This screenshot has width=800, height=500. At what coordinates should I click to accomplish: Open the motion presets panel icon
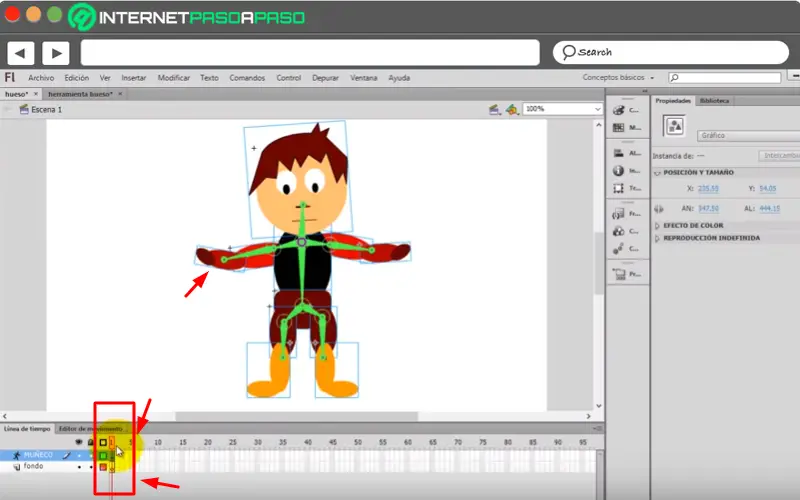[618, 248]
